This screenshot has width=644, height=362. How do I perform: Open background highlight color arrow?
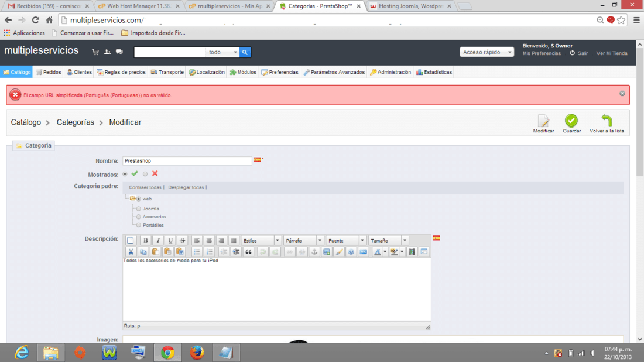click(402, 252)
